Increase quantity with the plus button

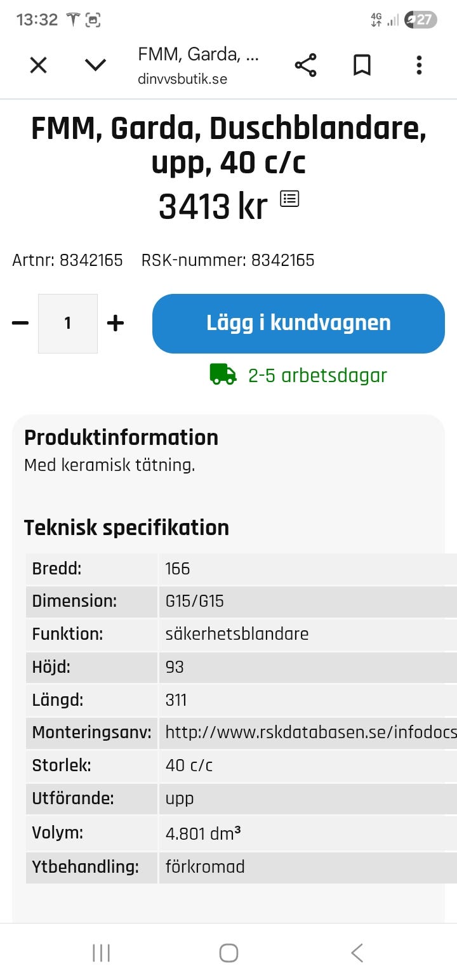coord(115,323)
